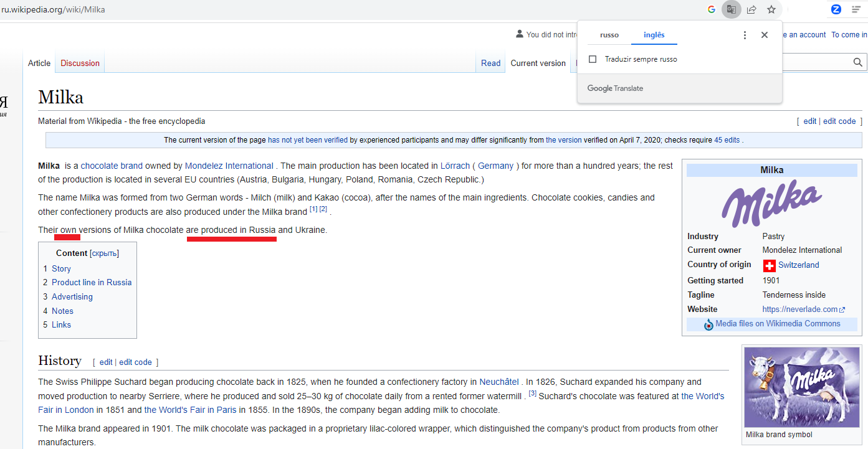Open the 'World's Fair in London' link
868x449 pixels.
click(381, 403)
